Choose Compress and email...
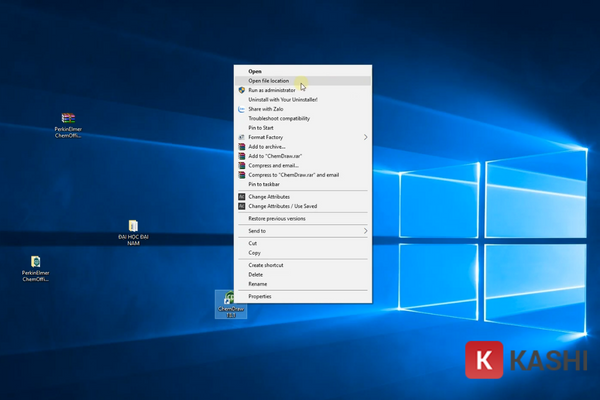The image size is (600, 400). coord(273,165)
